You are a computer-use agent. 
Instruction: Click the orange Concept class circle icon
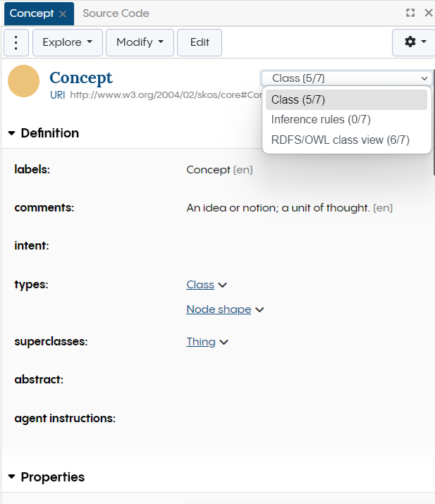[24, 81]
